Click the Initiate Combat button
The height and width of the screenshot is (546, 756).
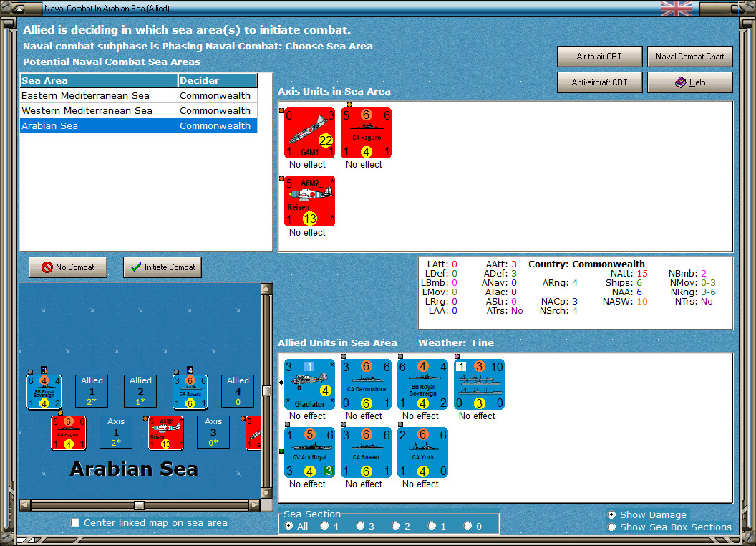click(x=163, y=267)
